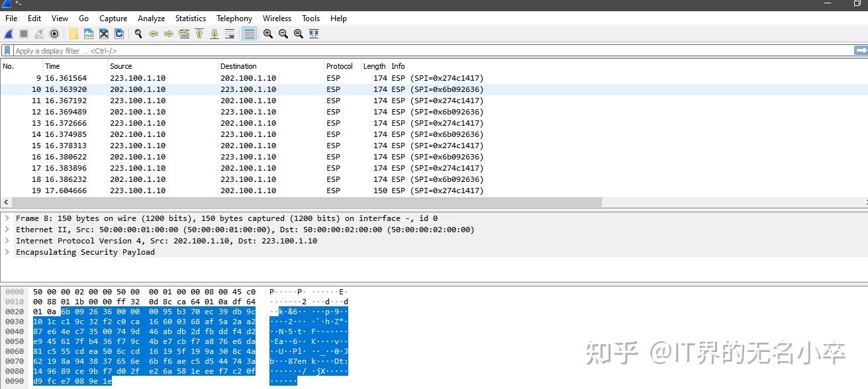Open the Statistics menu

(x=191, y=19)
